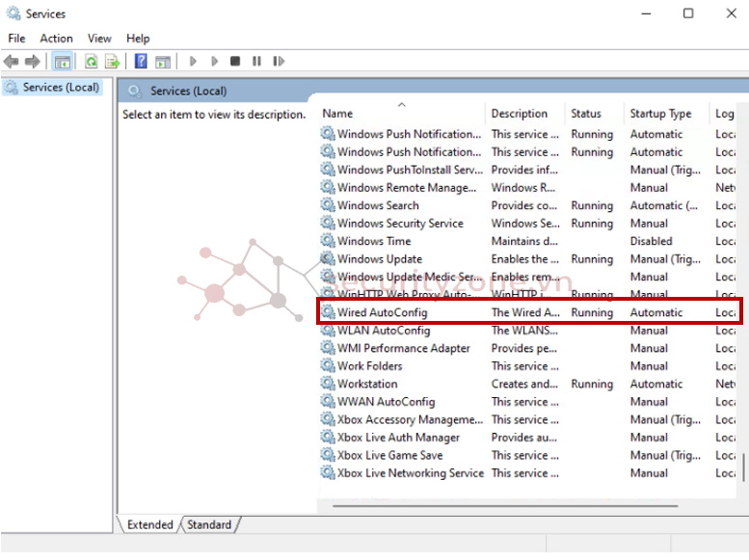
Task: Click the Running status of Workstation
Action: pos(592,385)
